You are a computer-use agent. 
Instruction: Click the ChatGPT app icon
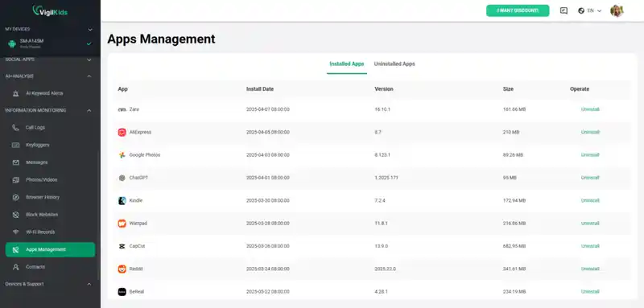122,178
